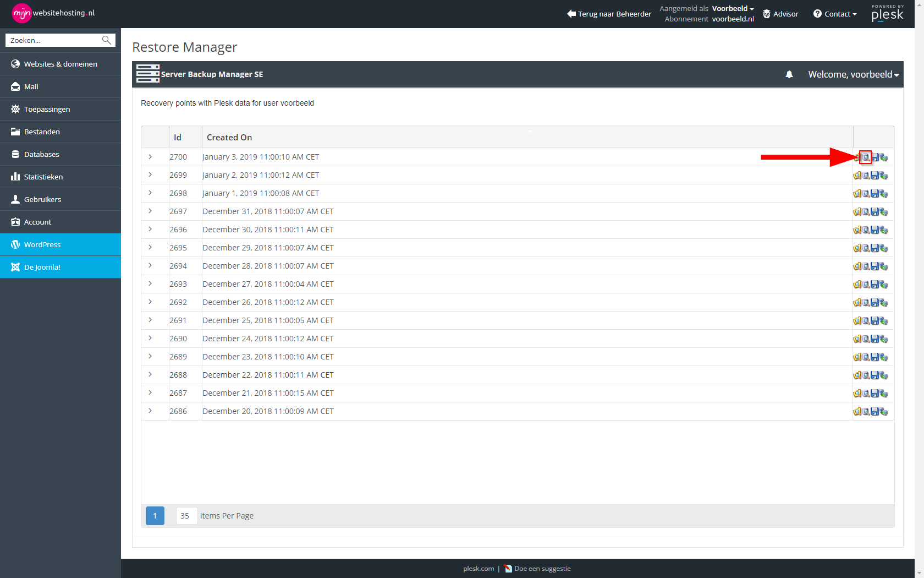Expand the December 20, 2018 row

[150, 411]
